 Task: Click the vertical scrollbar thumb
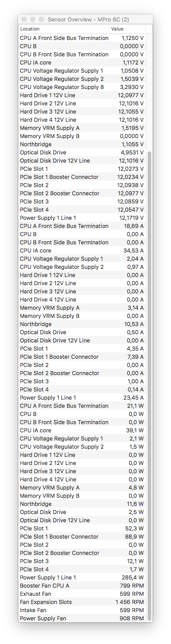149,385
